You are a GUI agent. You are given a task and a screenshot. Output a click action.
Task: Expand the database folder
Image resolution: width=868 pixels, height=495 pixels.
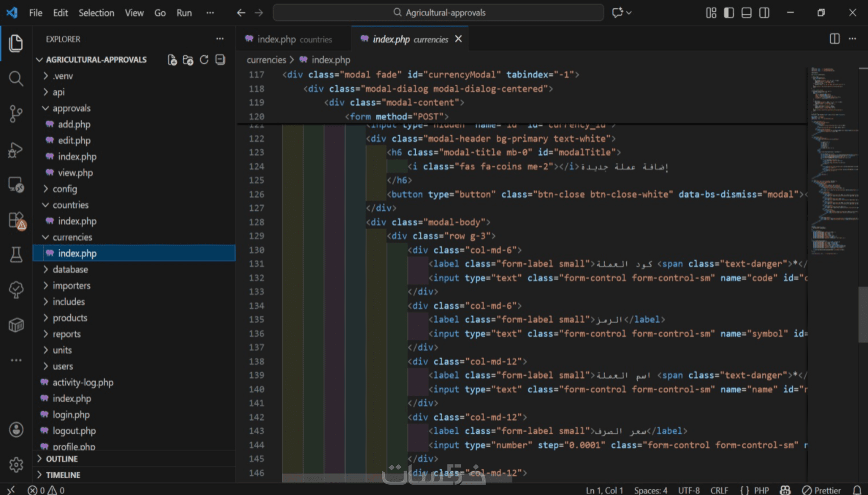(70, 269)
